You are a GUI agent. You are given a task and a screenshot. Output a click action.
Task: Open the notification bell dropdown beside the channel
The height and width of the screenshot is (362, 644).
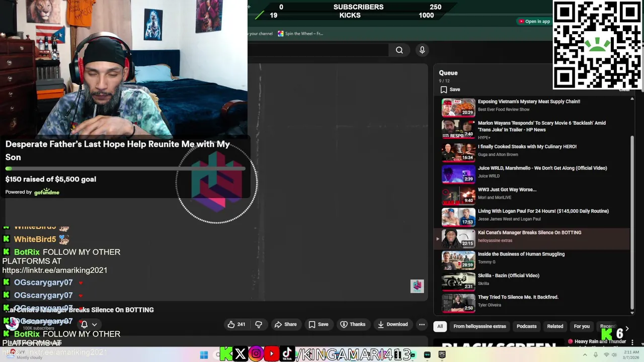pos(89,324)
